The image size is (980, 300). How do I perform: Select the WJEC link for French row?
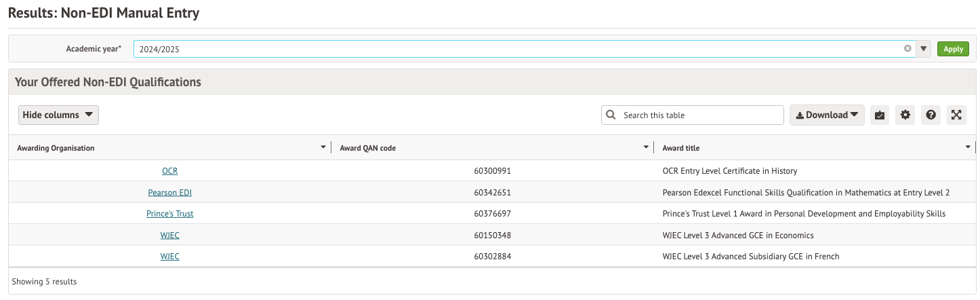[169, 257]
